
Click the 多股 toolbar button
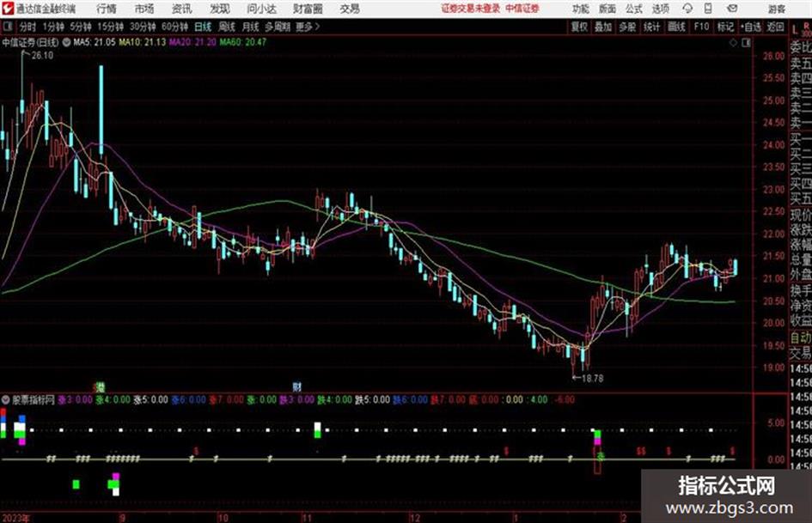(627, 27)
